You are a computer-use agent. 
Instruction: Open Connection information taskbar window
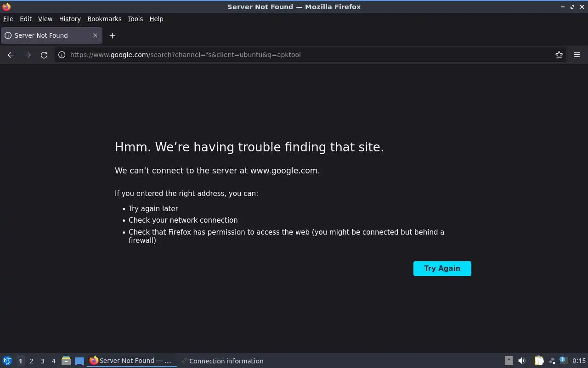click(x=223, y=361)
